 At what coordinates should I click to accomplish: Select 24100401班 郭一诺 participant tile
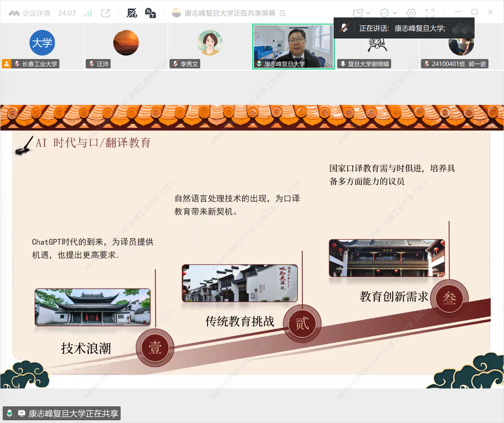pos(461,46)
